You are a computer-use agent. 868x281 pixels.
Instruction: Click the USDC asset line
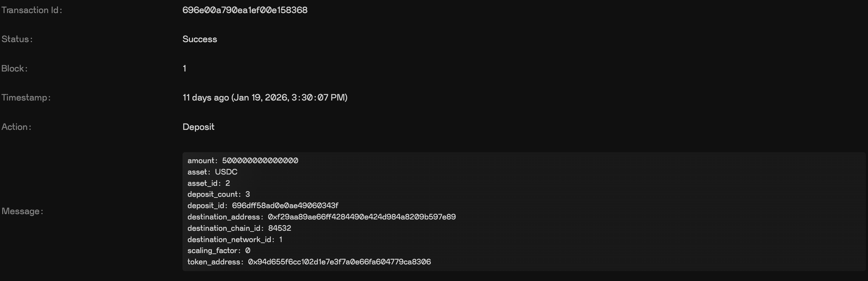[x=212, y=172]
